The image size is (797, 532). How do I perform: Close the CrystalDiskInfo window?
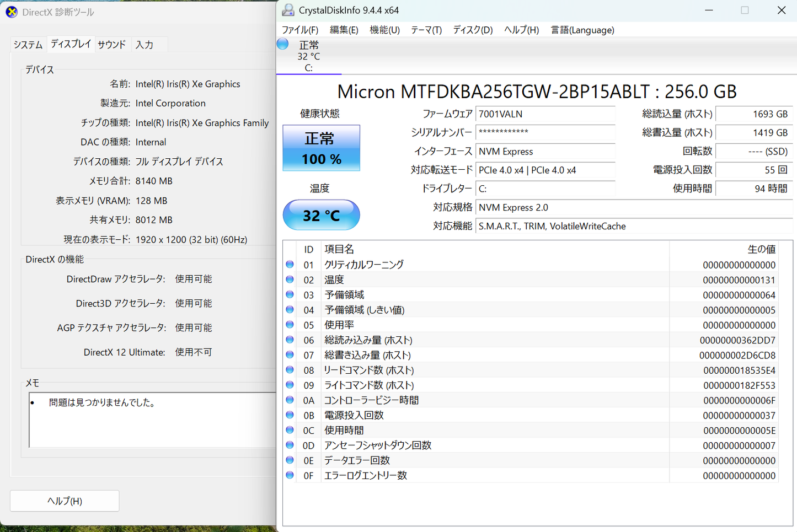pos(782,10)
